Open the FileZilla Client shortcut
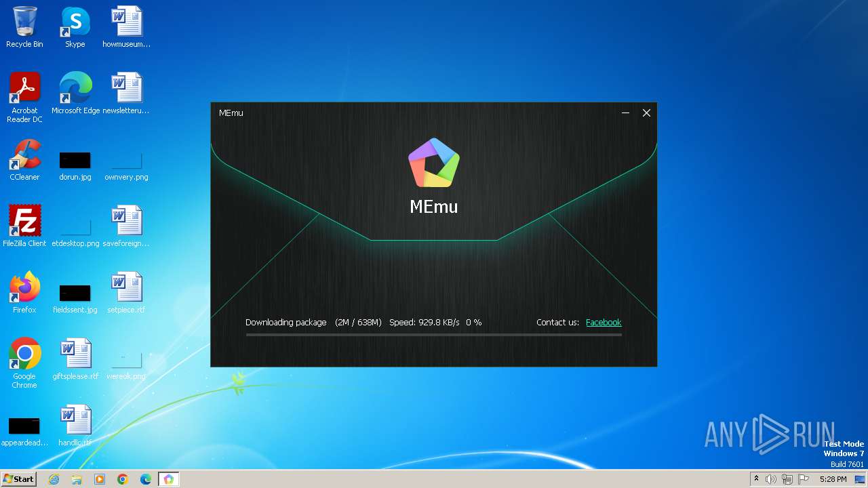The height and width of the screenshot is (488, 868). [24, 226]
